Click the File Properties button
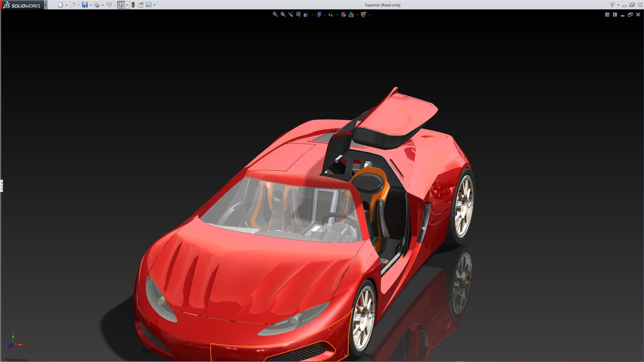 141,5
